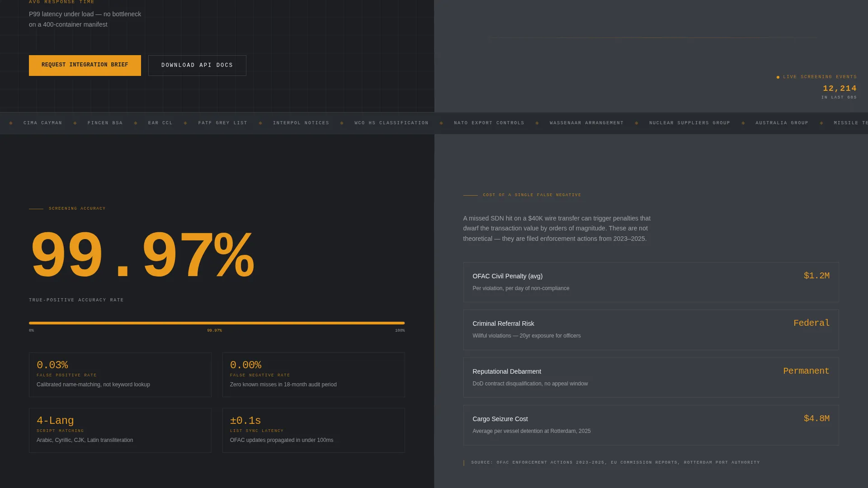868x488 pixels.
Task: Click the P99 latency description text
Action: point(85,19)
